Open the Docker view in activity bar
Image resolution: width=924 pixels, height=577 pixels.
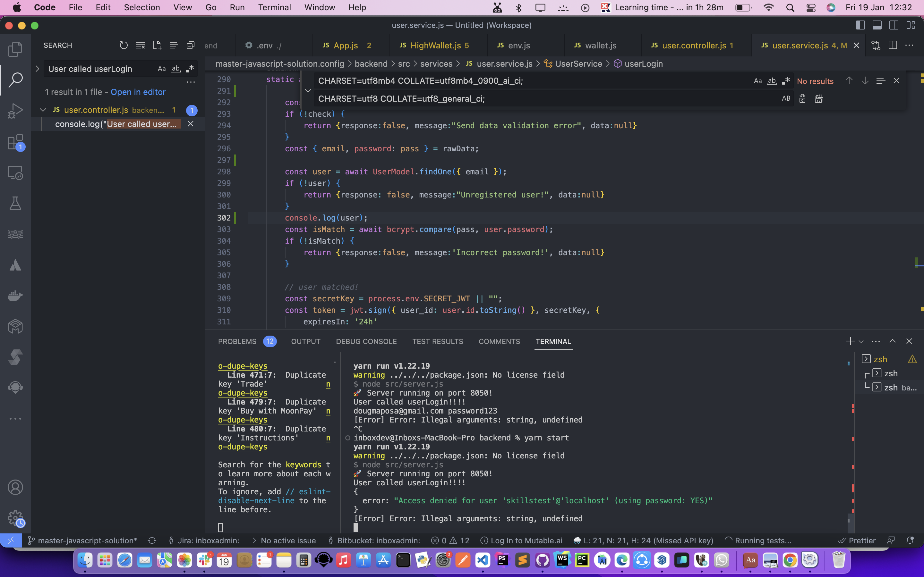point(15,296)
